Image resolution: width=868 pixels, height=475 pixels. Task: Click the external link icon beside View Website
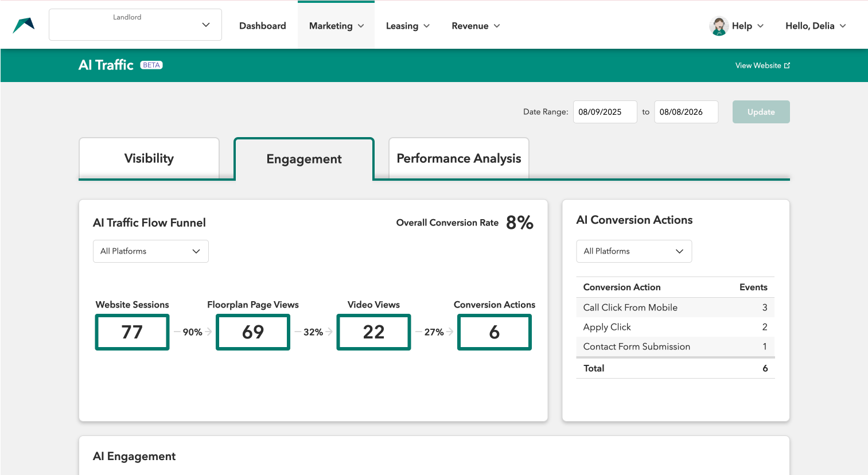[x=787, y=65]
